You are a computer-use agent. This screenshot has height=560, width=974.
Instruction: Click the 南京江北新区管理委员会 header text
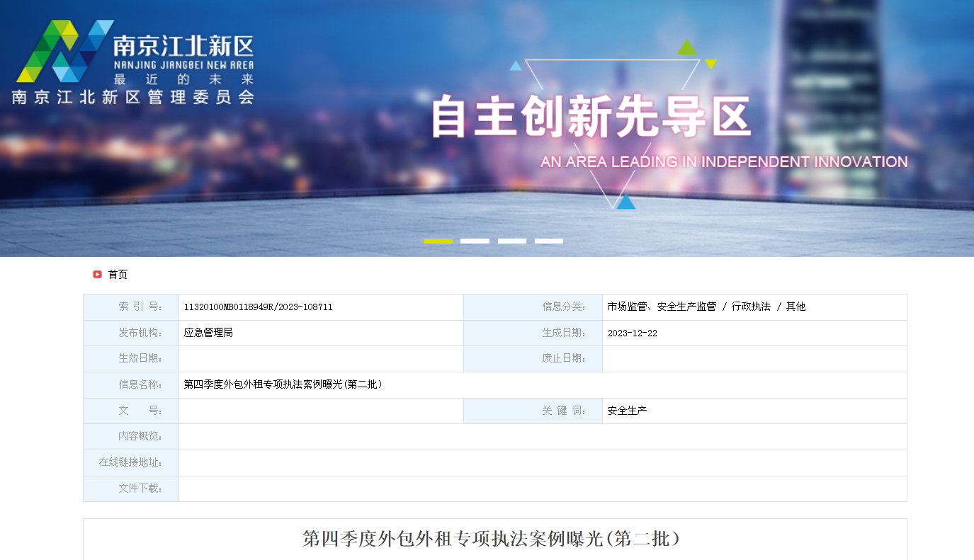pyautogui.click(x=133, y=97)
